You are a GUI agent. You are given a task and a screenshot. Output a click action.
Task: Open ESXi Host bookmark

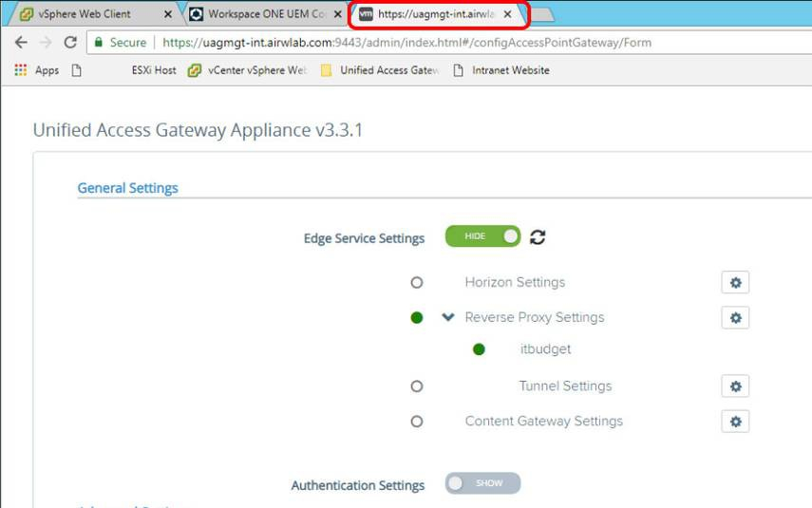(153, 70)
